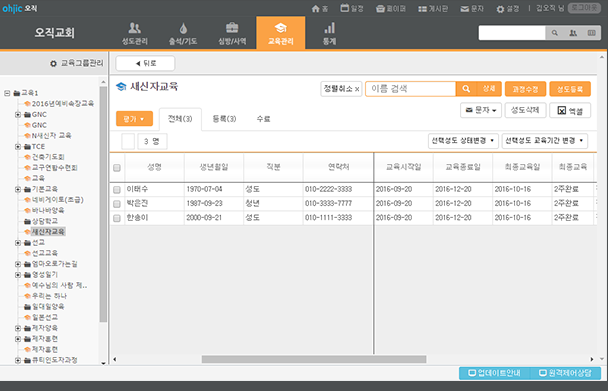Viewport: 608px width, 391px height.
Task: Switch to the 등록(3) tab
Action: pyautogui.click(x=224, y=119)
